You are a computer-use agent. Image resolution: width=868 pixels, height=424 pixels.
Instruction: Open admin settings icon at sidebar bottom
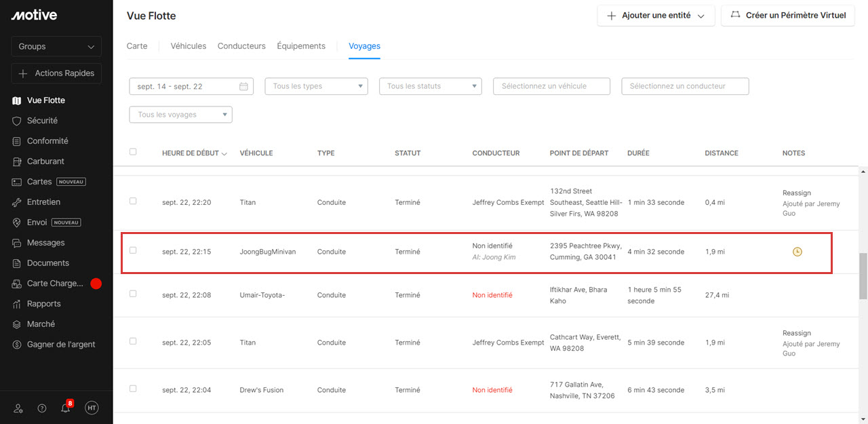[x=18, y=408]
